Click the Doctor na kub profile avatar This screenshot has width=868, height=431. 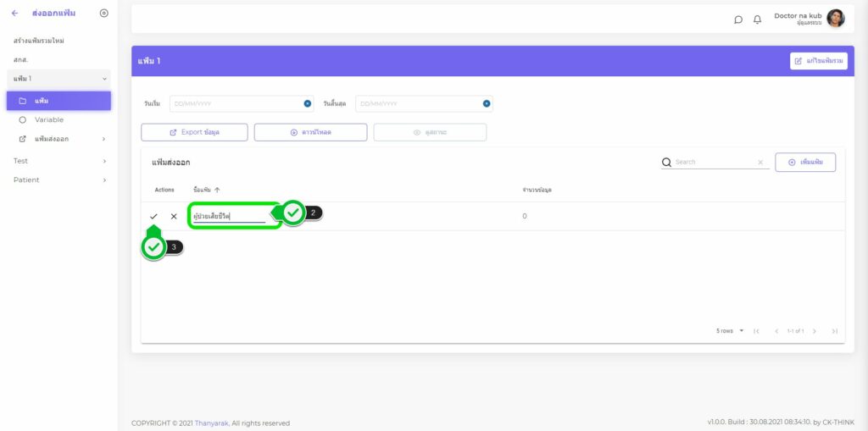(x=836, y=19)
